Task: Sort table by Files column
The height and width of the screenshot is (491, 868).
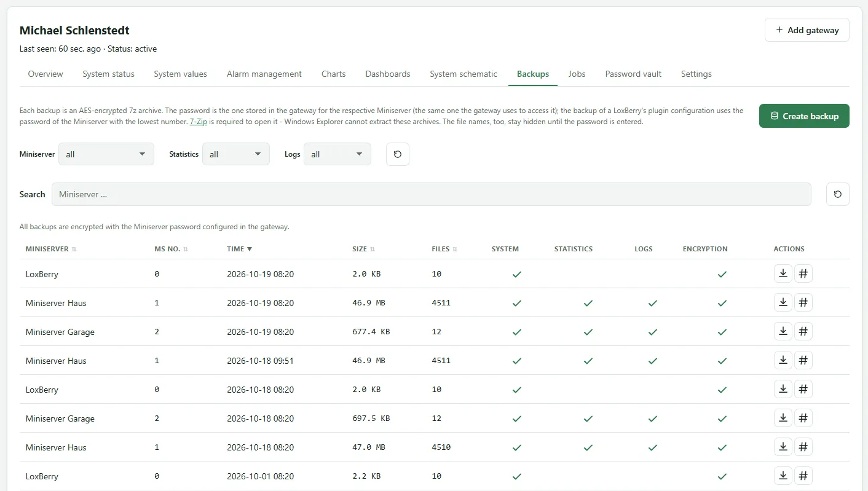Action: (444, 249)
